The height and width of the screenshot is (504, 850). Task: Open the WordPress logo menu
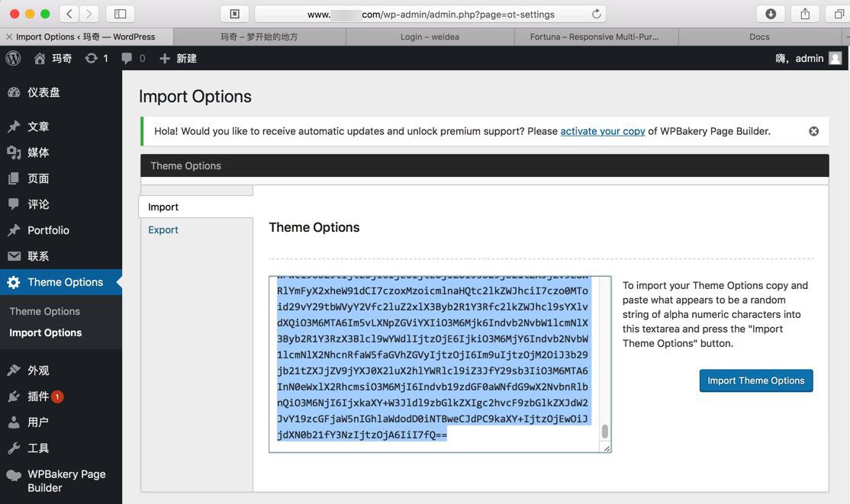[x=13, y=58]
